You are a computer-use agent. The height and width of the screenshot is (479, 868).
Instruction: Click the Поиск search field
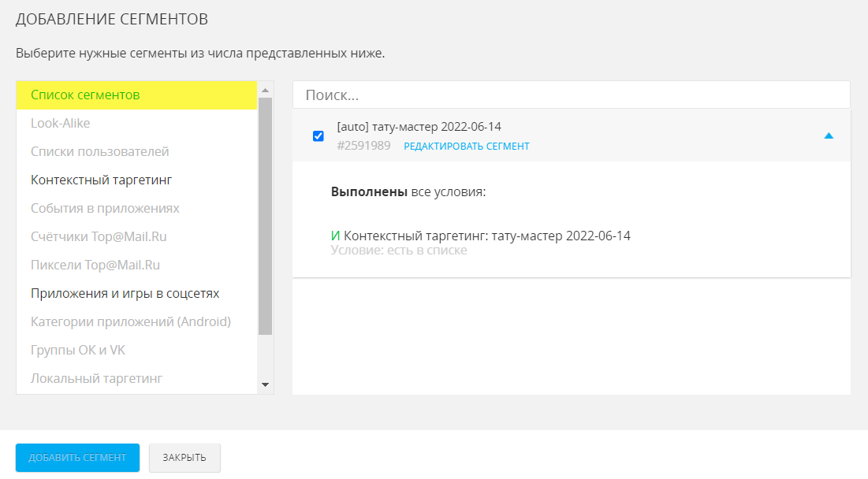click(571, 95)
